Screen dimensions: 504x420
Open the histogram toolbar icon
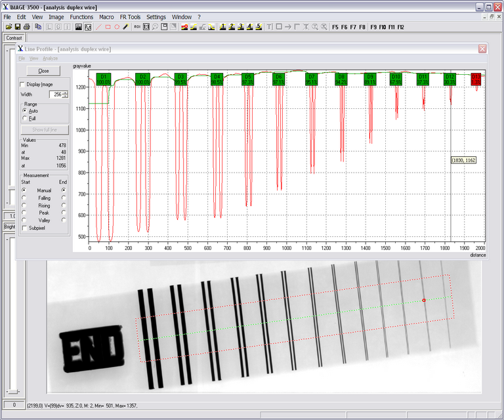79,27
